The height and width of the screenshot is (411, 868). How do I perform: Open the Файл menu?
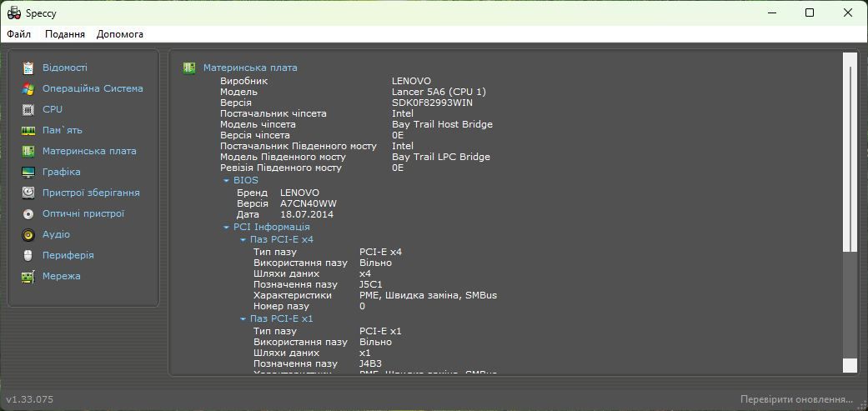[x=19, y=34]
